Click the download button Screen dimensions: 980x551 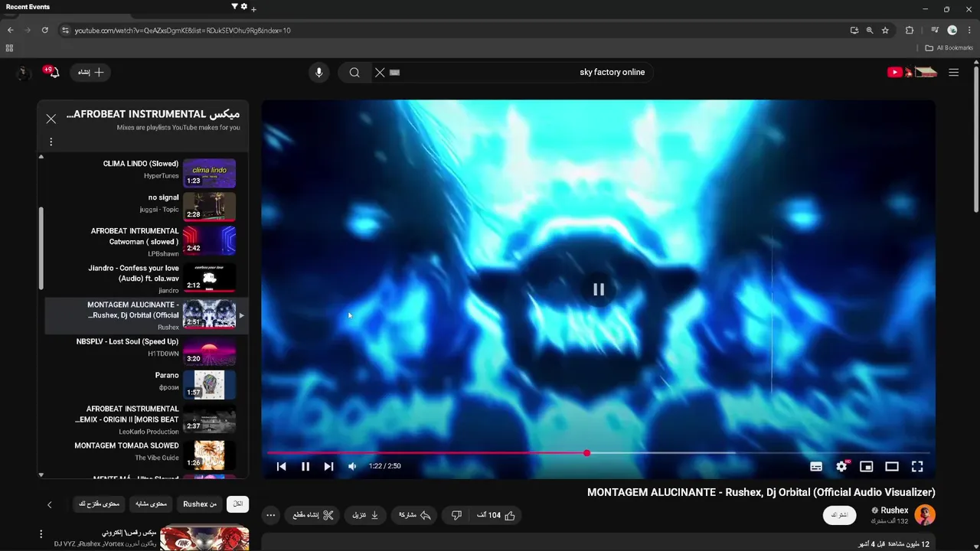[365, 515]
